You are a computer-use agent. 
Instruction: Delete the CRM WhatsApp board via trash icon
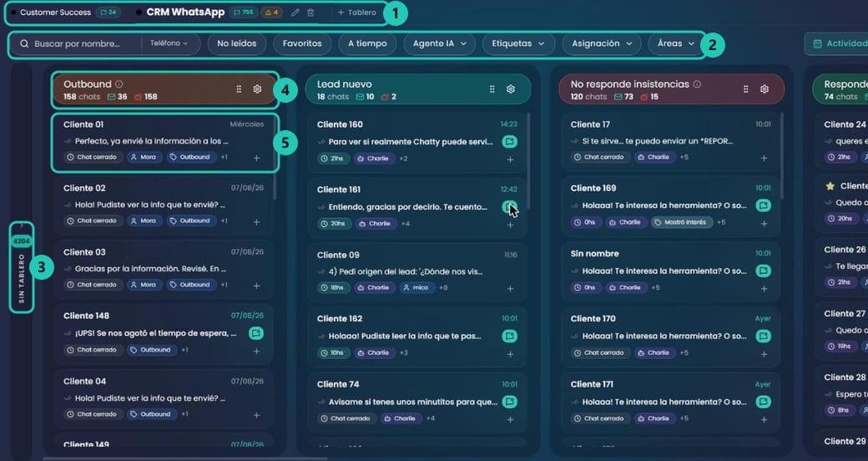click(x=310, y=13)
